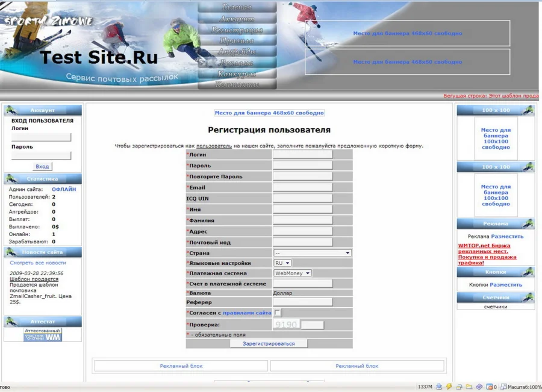Check the agree with site rules checkbox
This screenshot has height=392, width=542.
(278, 313)
